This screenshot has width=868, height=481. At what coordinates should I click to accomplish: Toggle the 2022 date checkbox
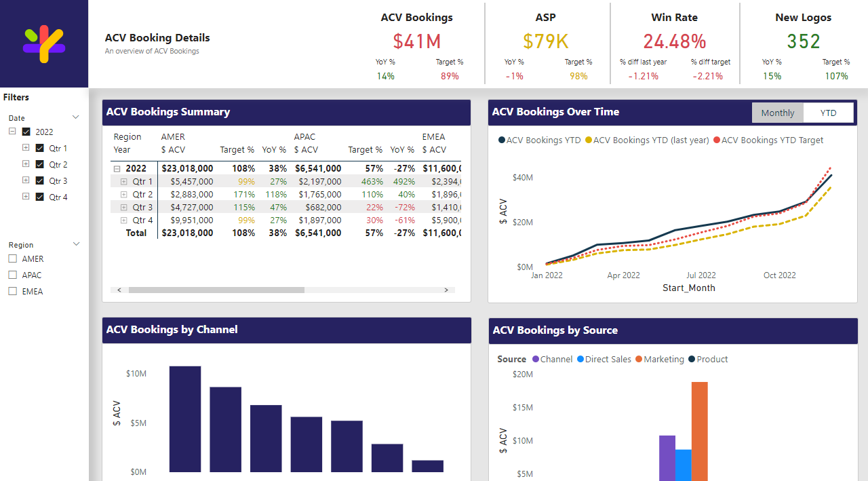[26, 132]
